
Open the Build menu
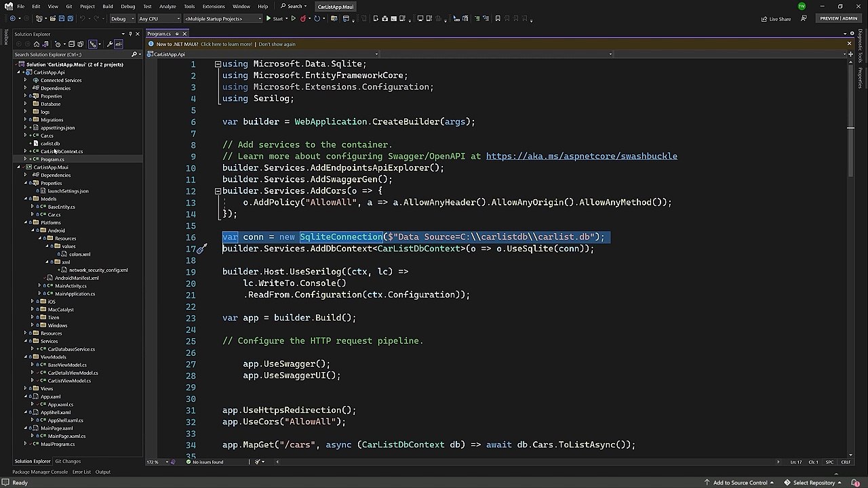coord(107,6)
